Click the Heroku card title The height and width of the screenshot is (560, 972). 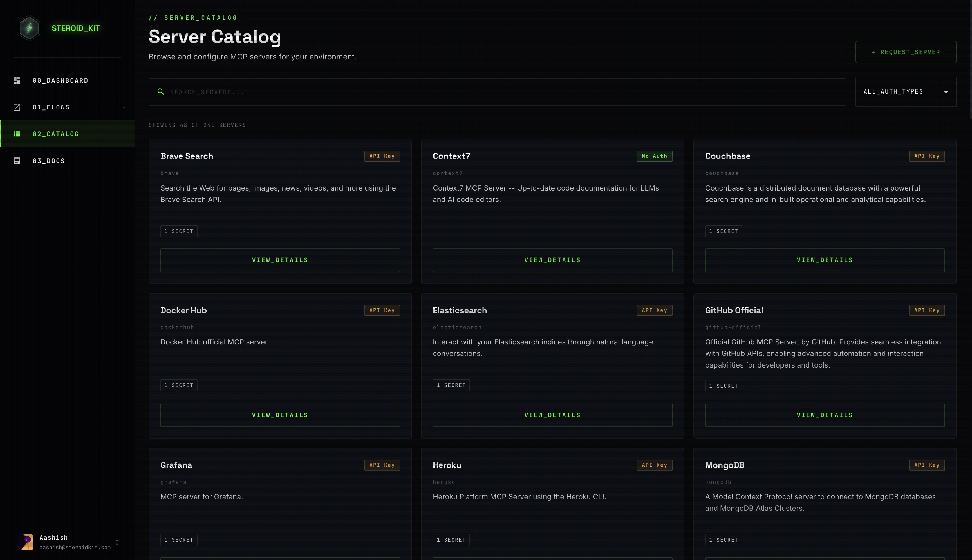447,465
